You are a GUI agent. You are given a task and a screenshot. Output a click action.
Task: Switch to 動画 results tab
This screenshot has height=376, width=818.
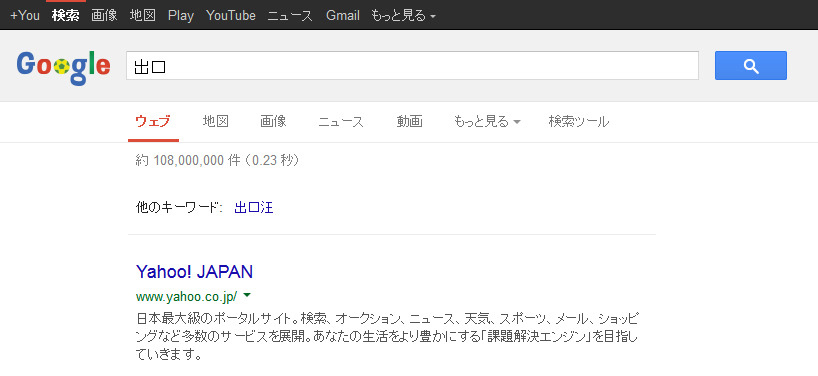(410, 122)
